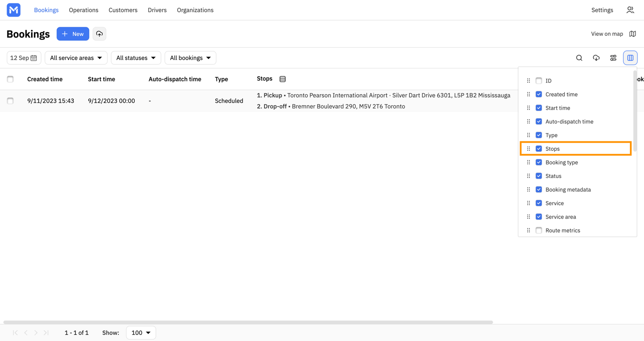Select the 9/11/2023 15:43 booking row checkbox

coord(10,101)
